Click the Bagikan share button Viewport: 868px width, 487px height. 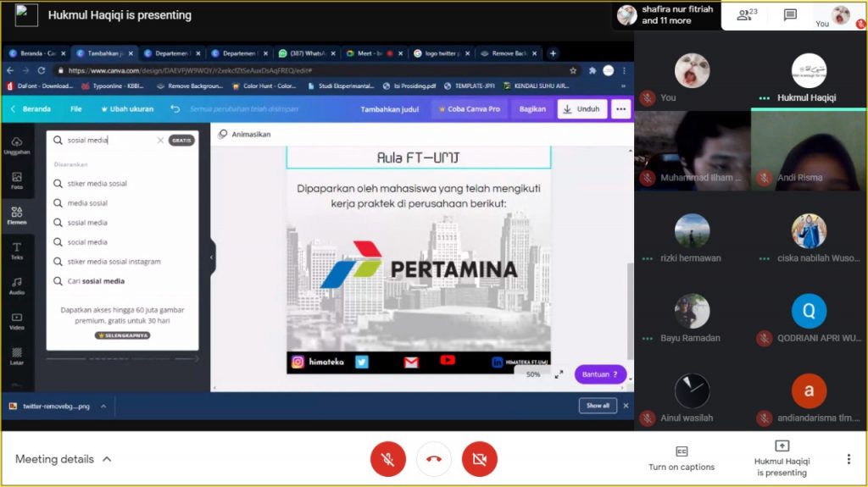(532, 109)
